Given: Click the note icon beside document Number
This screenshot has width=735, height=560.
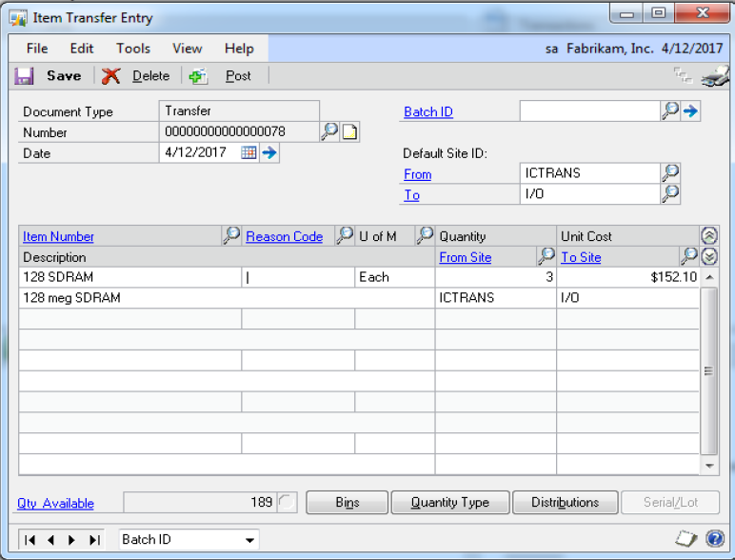Looking at the screenshot, I should pos(349,132).
